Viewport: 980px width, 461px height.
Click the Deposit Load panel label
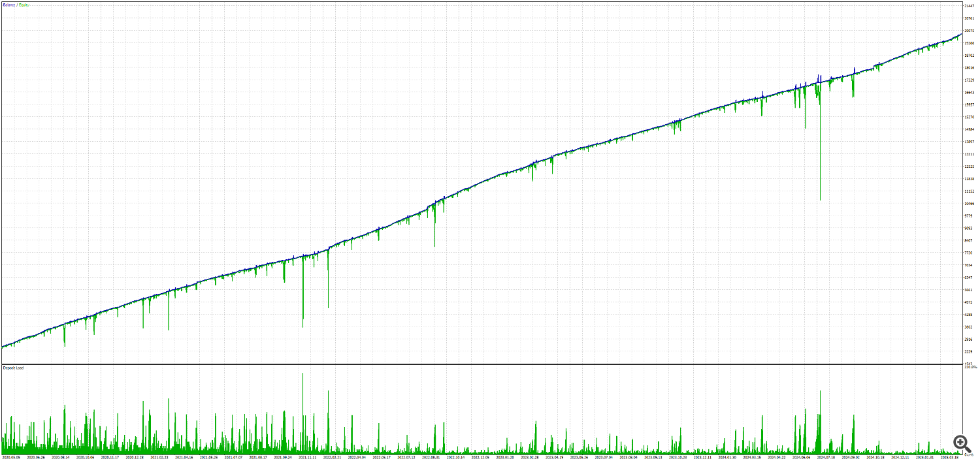(13, 368)
